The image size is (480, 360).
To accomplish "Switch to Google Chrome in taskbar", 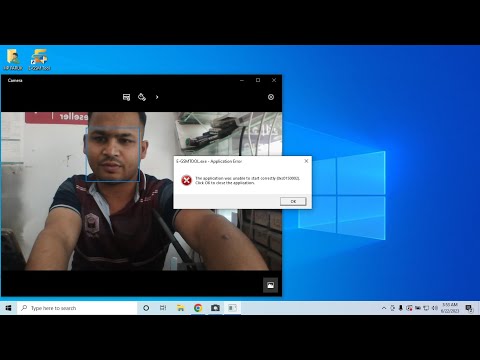I will tap(198, 308).
